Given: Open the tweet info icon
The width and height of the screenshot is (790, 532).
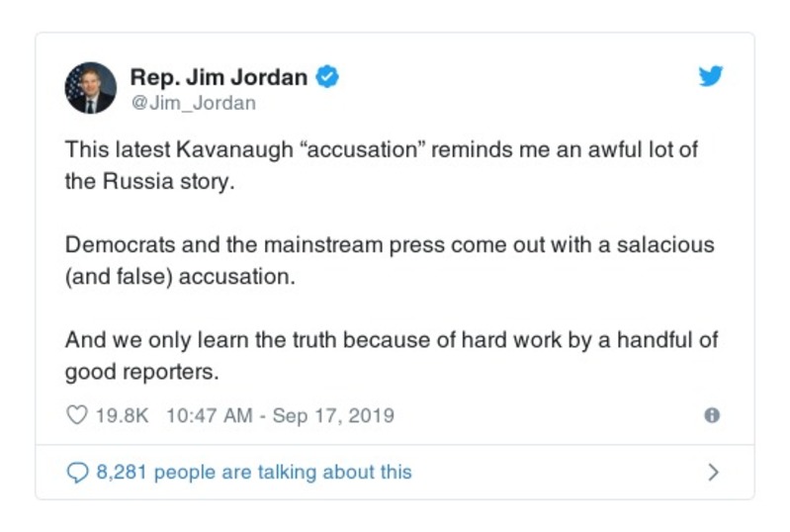Looking at the screenshot, I should (x=711, y=415).
